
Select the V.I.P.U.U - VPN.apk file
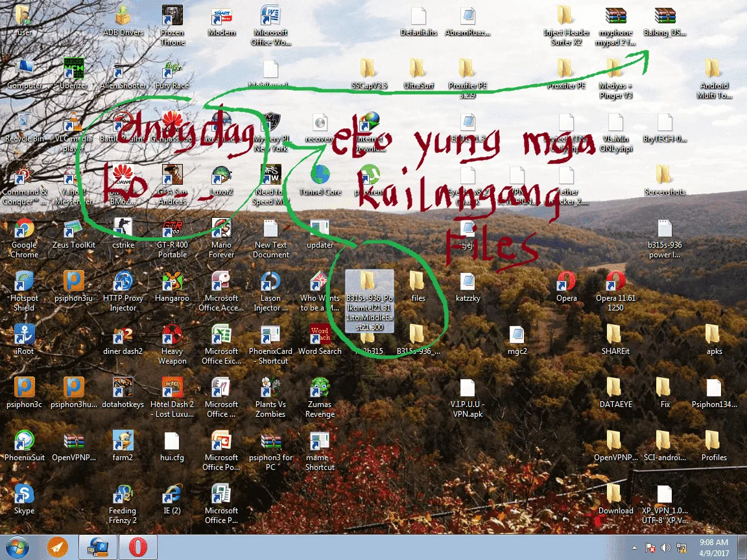(468, 397)
